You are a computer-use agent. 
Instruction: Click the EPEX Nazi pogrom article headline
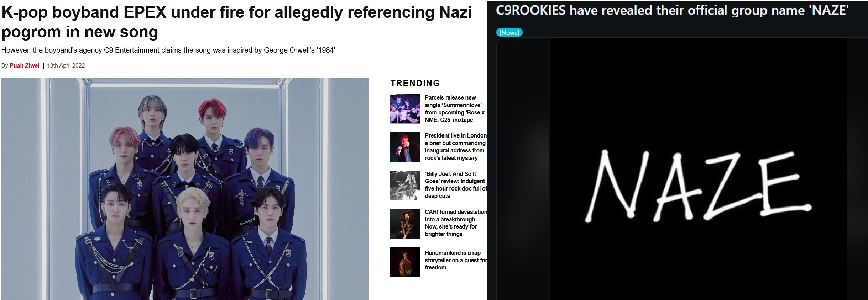(236, 22)
